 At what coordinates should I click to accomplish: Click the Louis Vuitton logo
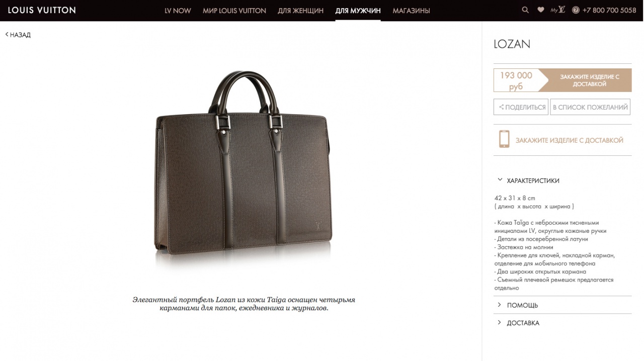(42, 10)
